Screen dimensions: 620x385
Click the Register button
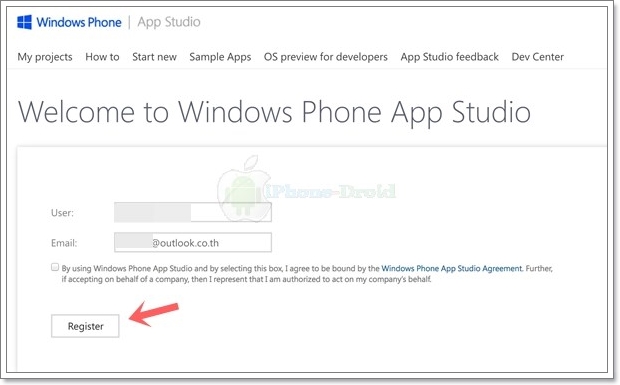tap(85, 326)
